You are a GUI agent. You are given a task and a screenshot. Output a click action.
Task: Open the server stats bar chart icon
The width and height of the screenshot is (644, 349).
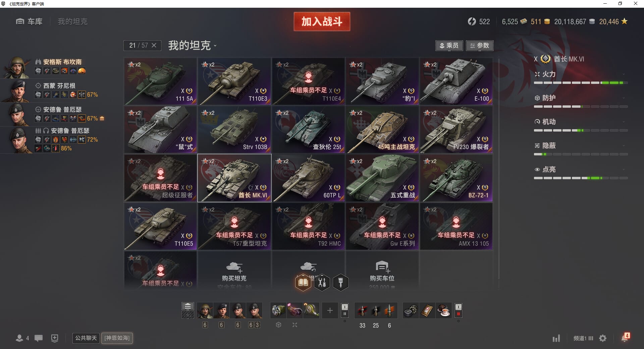(556, 338)
